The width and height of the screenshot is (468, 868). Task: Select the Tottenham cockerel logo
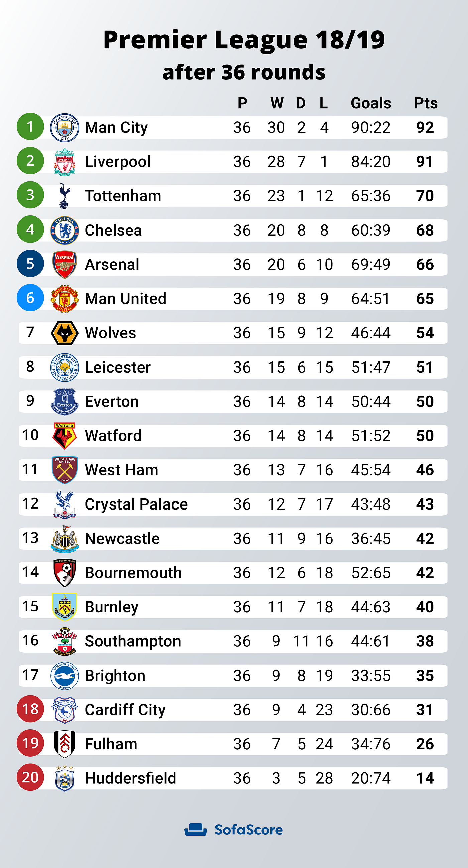tap(64, 196)
